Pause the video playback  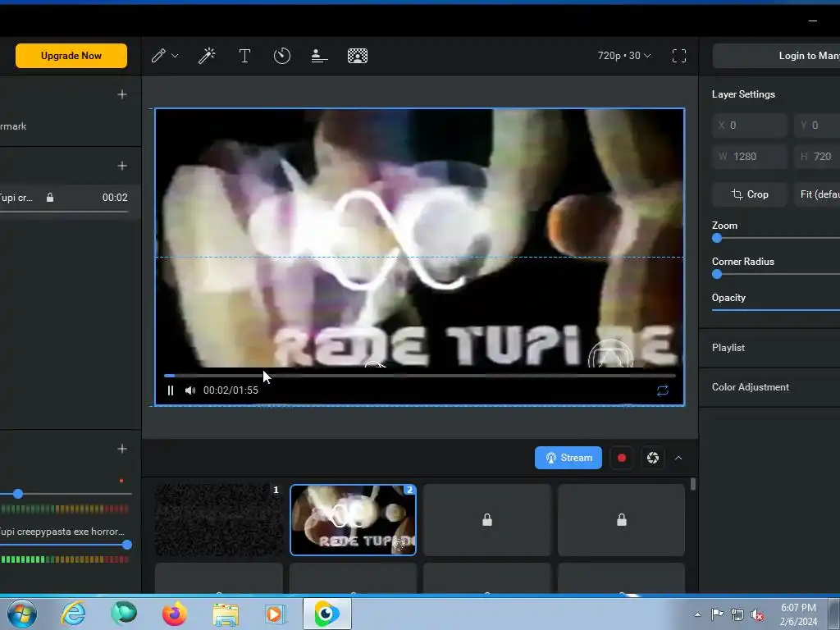171,390
